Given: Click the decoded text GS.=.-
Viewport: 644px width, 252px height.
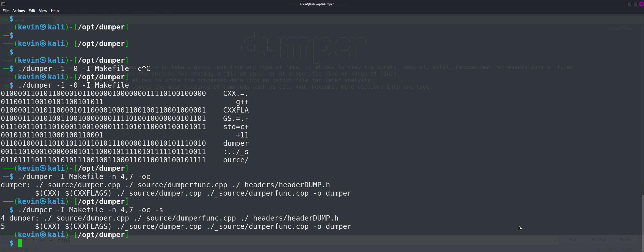Looking at the screenshot, I should pyautogui.click(x=236, y=119).
